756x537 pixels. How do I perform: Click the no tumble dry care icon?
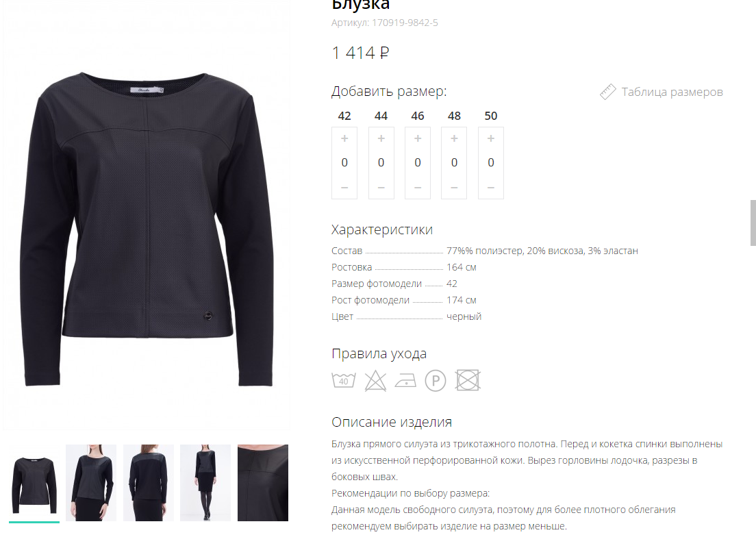pos(468,380)
